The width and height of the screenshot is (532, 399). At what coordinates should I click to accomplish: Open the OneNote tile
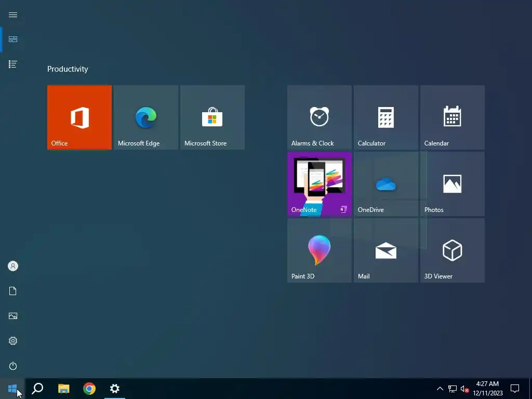click(320, 184)
